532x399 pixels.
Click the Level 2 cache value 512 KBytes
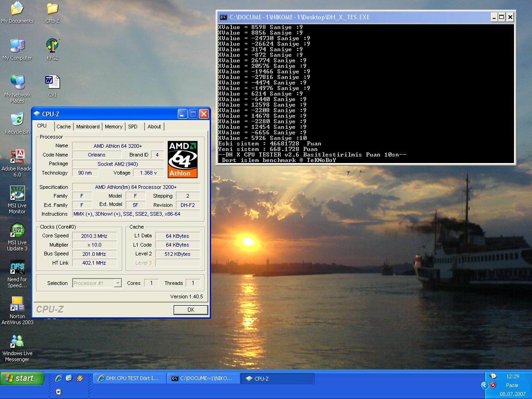point(178,254)
